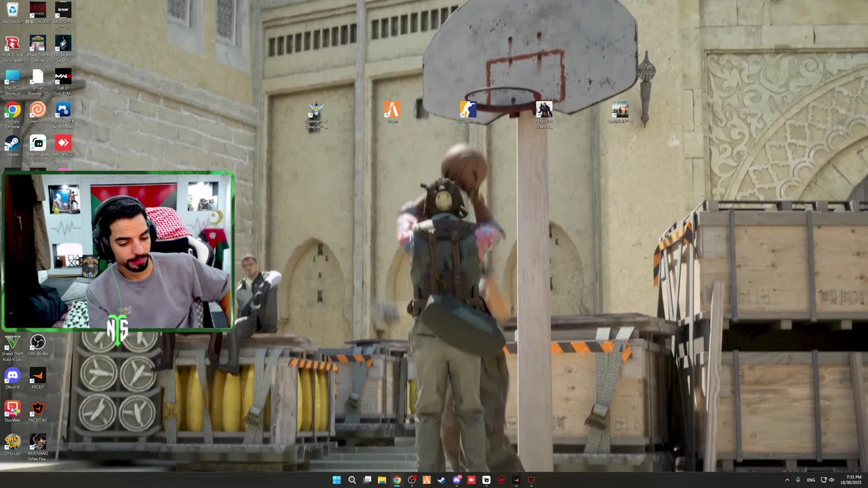The image size is (868, 488).
Task: Open the EA SPORTS FC desktop shortcut
Action: [x=62, y=14]
